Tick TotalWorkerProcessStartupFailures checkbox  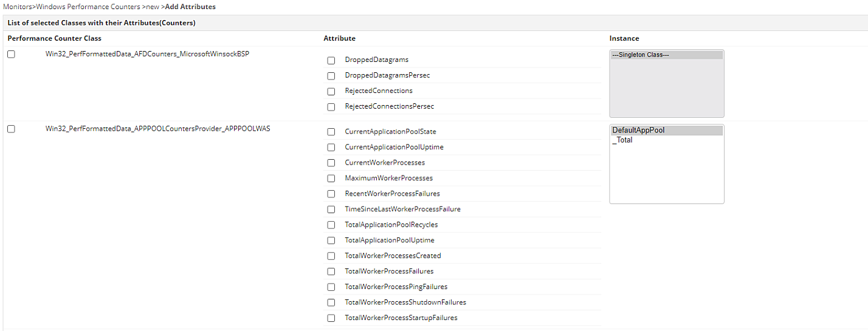pyautogui.click(x=331, y=318)
